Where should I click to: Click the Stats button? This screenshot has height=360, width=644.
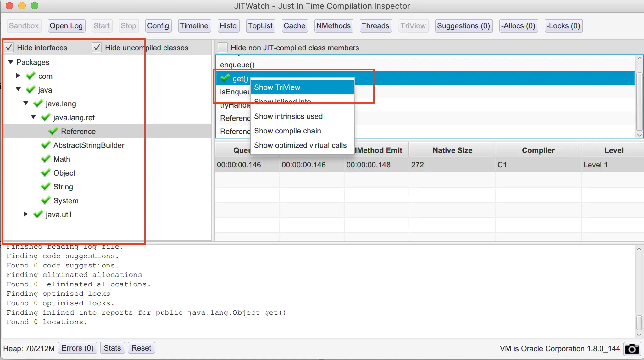click(112, 348)
